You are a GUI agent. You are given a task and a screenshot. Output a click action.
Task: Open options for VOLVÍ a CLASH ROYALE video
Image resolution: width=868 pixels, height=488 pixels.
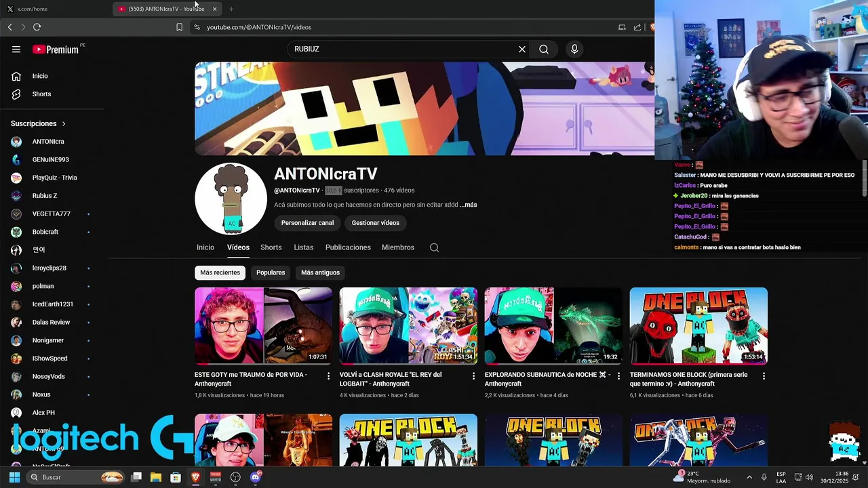473,375
